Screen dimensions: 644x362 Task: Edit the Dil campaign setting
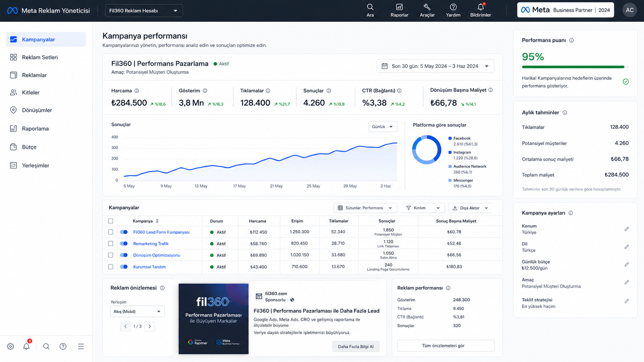(627, 247)
